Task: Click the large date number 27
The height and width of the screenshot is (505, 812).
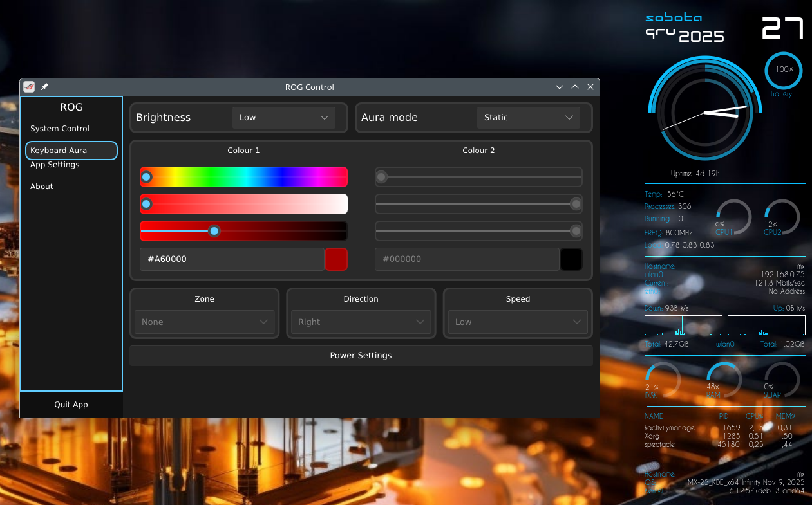Action: (782, 28)
